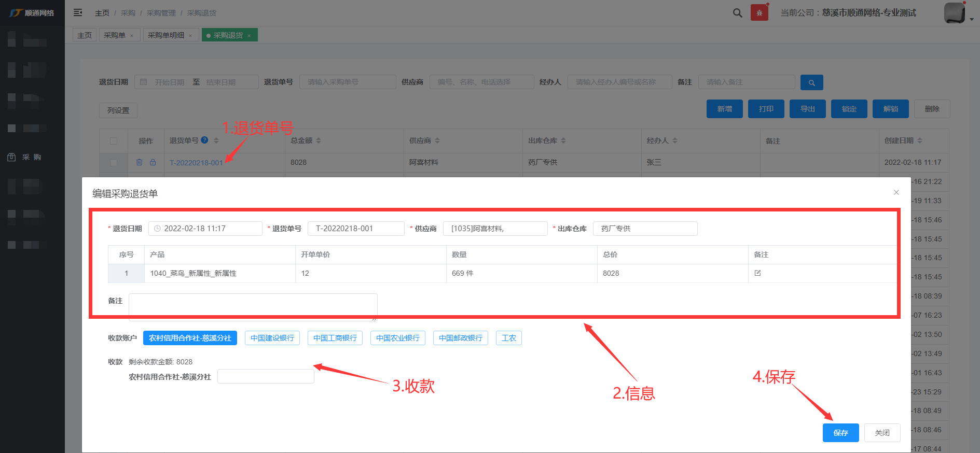Choose 中国邮政银行 receiving account option
Viewport: 980px width, 453px height.
(x=460, y=338)
